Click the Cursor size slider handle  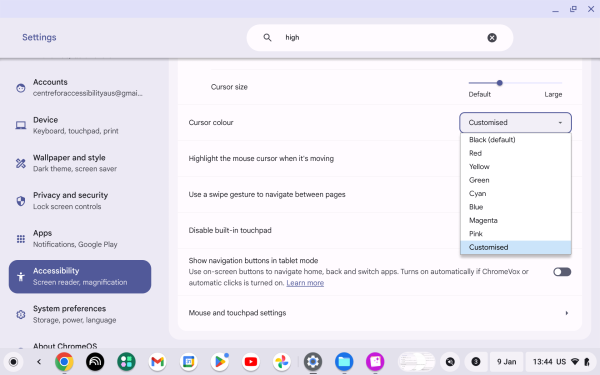tap(499, 83)
